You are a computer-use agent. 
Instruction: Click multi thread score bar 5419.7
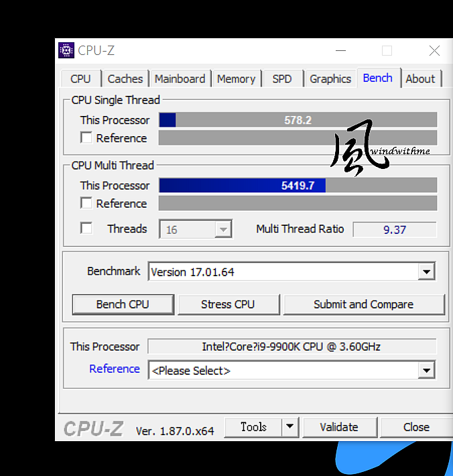click(298, 185)
